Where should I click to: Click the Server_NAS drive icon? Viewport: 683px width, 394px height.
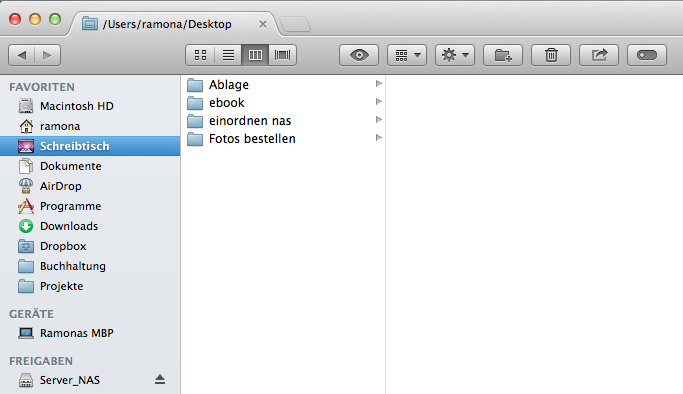(x=26, y=380)
